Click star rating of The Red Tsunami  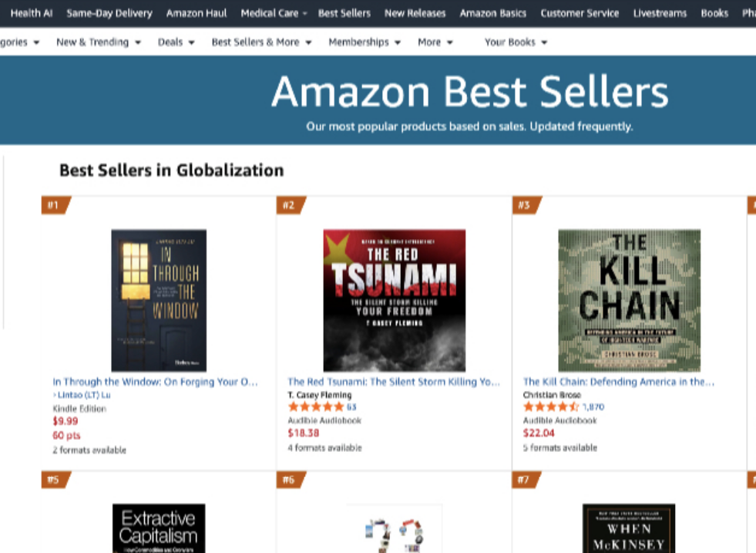tap(316, 407)
